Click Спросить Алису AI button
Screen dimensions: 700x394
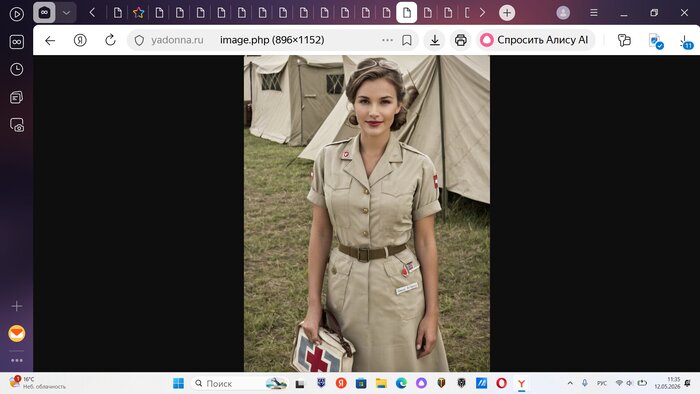point(535,40)
